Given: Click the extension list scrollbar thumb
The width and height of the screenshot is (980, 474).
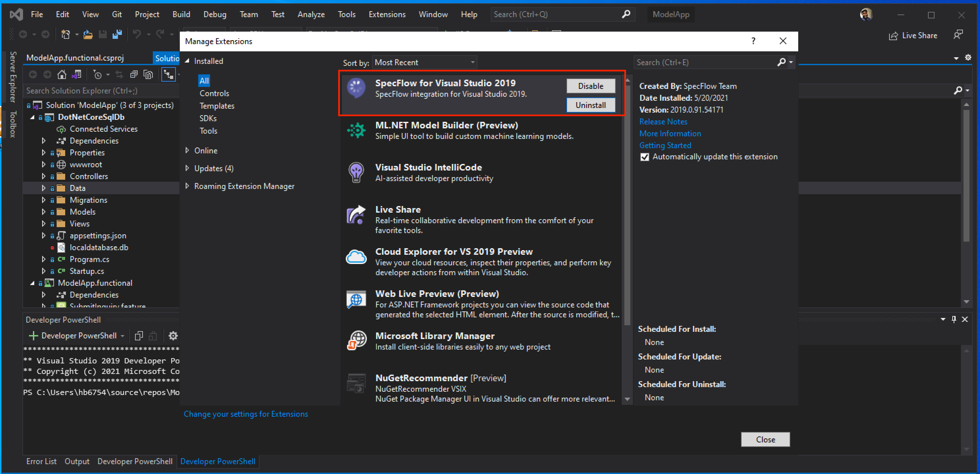Looking at the screenshot, I should point(627,205).
